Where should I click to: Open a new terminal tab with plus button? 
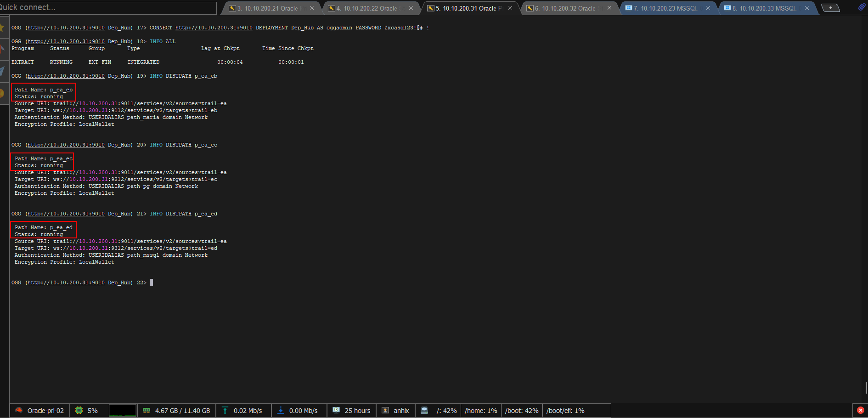click(830, 8)
